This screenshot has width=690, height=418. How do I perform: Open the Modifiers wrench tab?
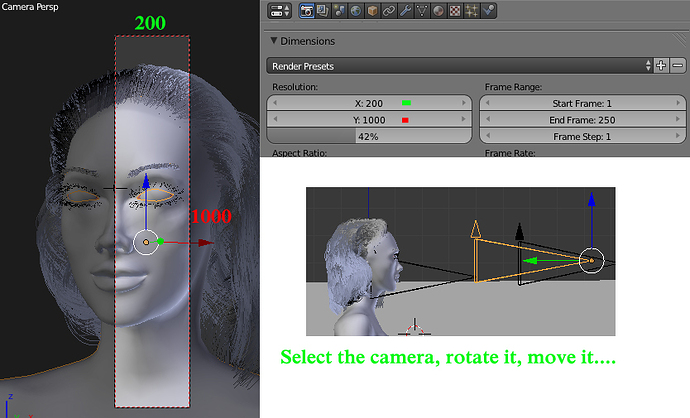[405, 11]
